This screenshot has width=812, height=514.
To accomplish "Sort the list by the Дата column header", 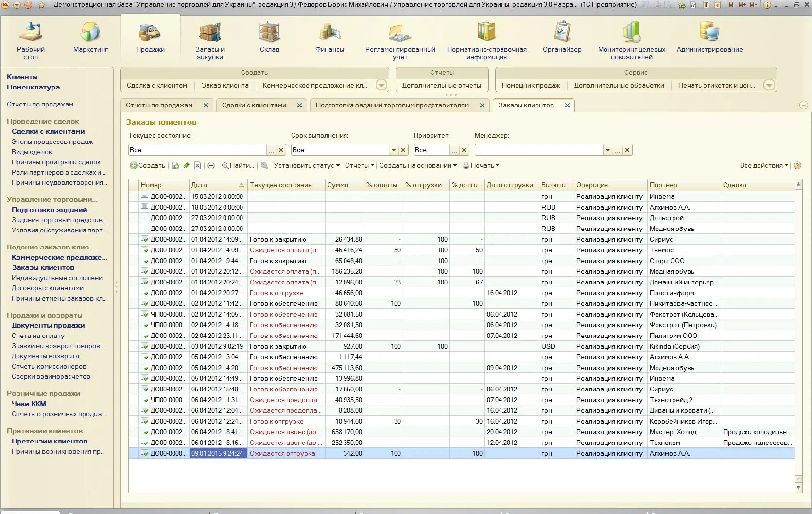I will (218, 185).
